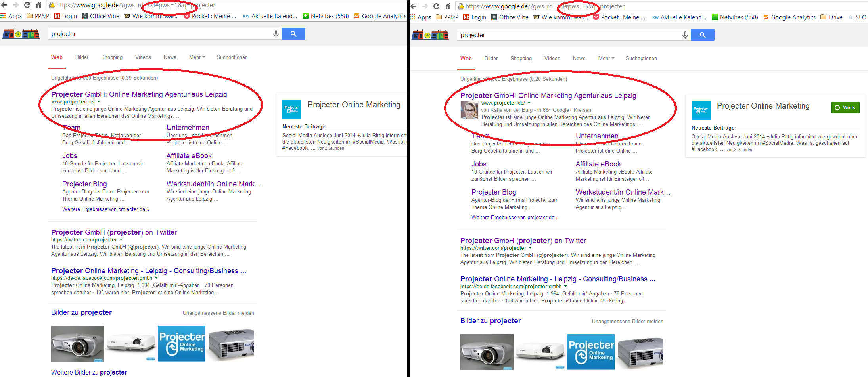Switch to the Videos tab in the right window
The height and width of the screenshot is (377, 868).
point(552,59)
